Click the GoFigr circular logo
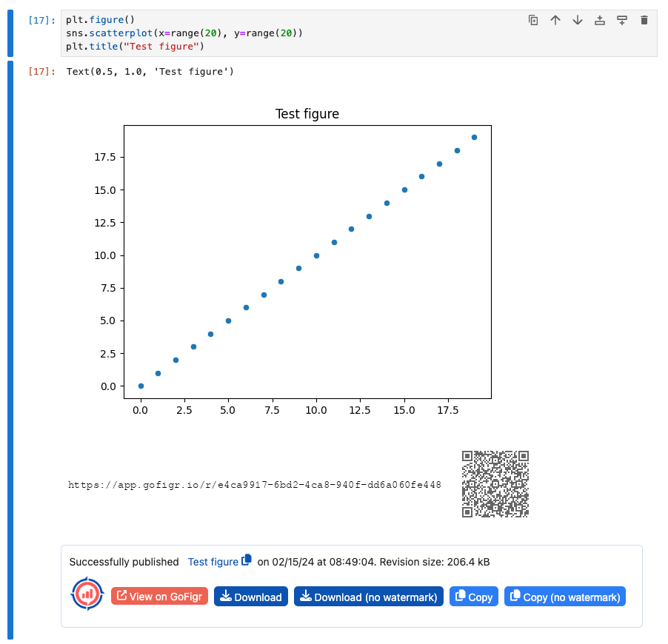Image resolution: width=668 pixels, height=644 pixels. 87,593
